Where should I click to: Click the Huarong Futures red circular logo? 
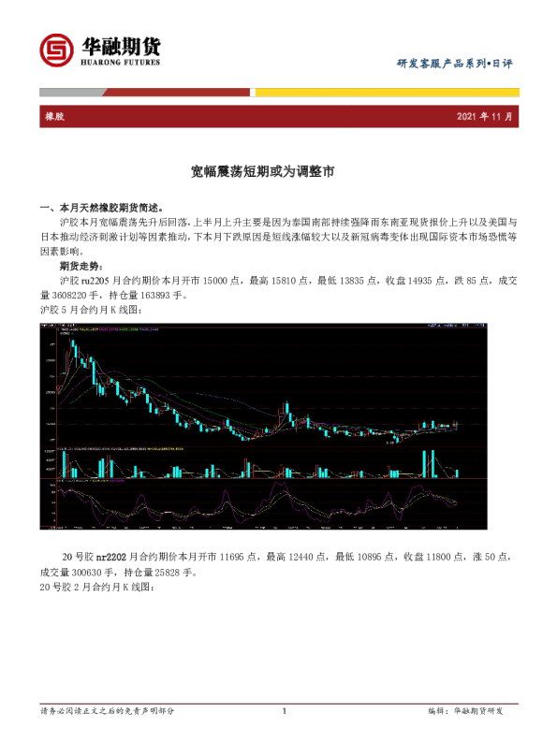pos(56,51)
